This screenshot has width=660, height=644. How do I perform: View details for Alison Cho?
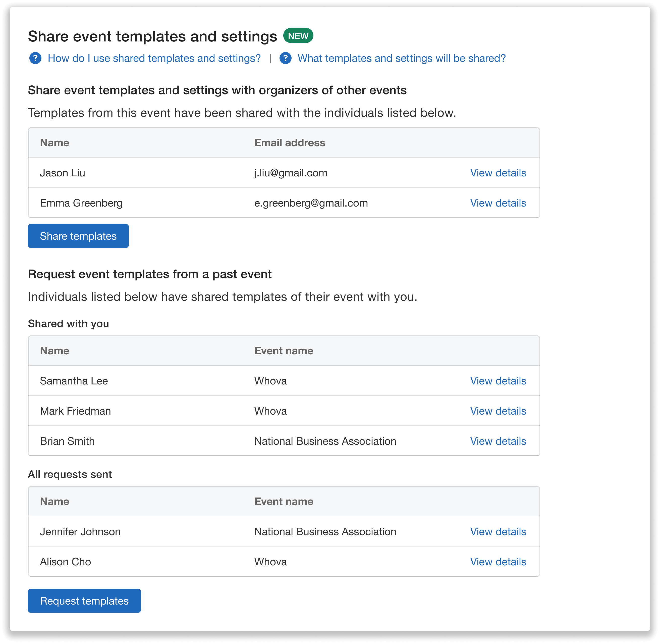click(498, 561)
